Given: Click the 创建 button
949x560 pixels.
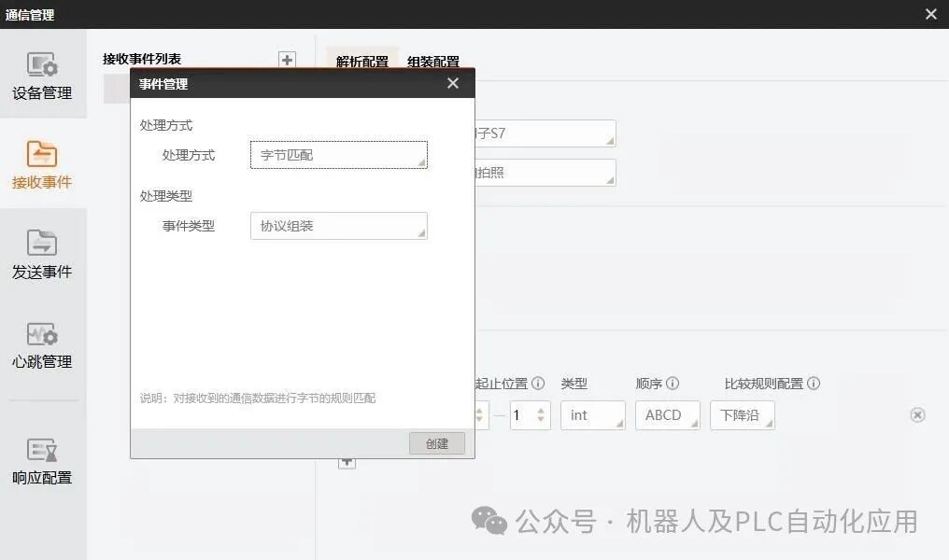Looking at the screenshot, I should pyautogui.click(x=437, y=443).
